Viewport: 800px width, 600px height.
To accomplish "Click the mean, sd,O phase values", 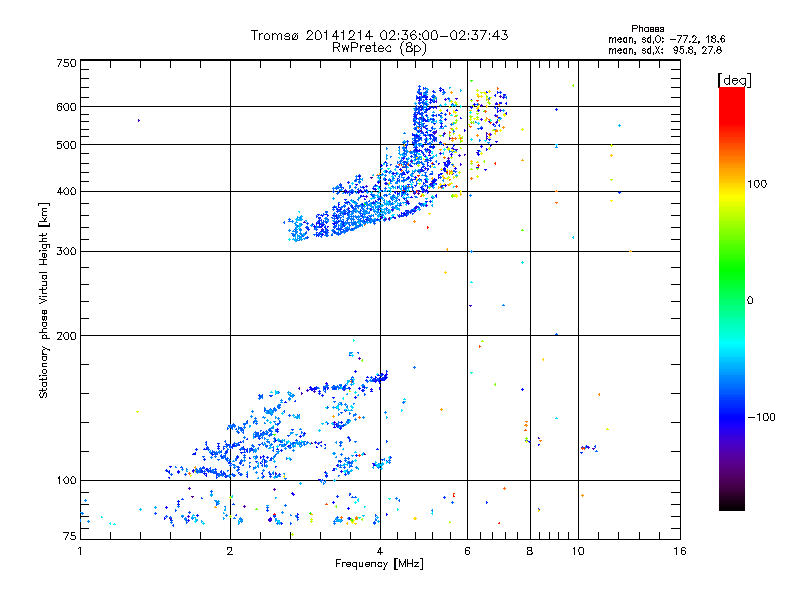I will [x=666, y=39].
